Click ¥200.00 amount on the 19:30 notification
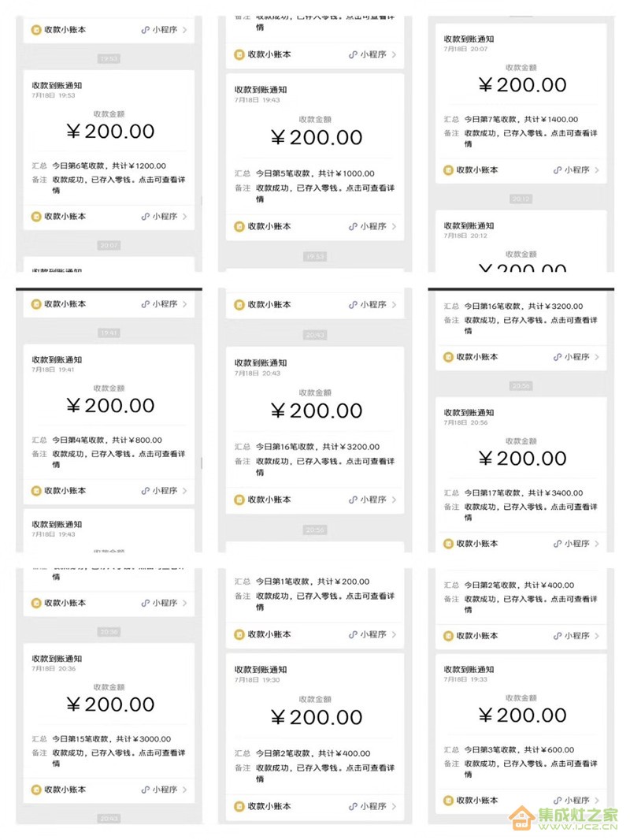The image size is (630, 840). (x=317, y=717)
